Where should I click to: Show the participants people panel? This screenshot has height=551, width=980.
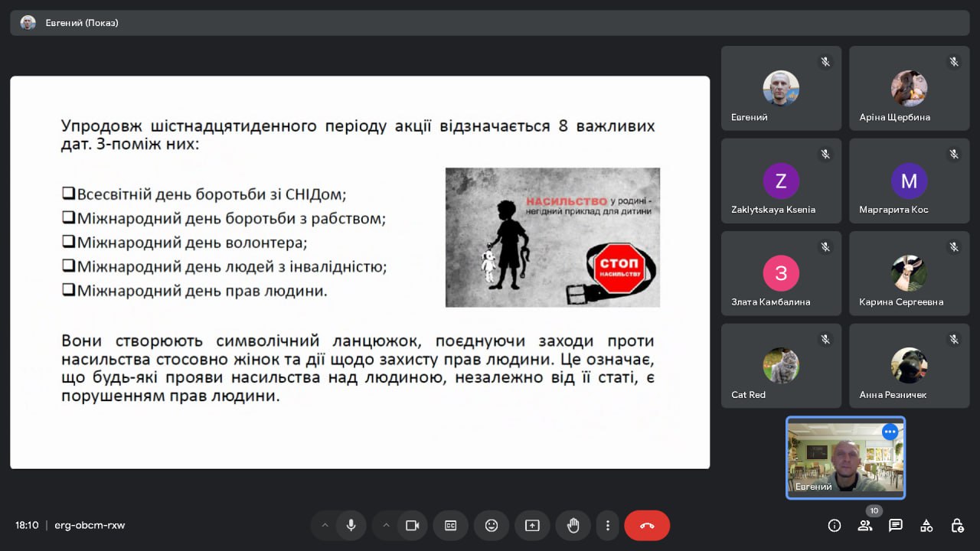coord(865,526)
